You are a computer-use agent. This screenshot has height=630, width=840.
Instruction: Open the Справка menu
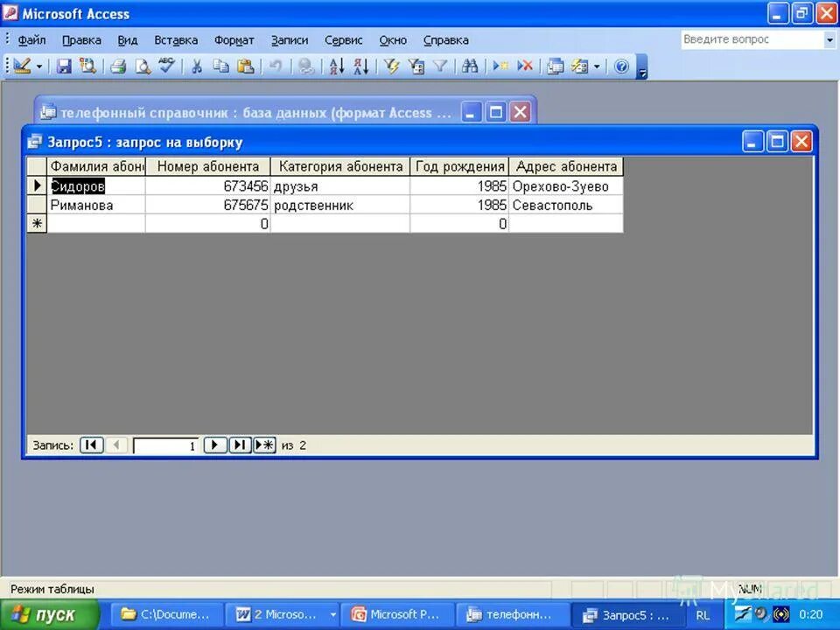(445, 40)
